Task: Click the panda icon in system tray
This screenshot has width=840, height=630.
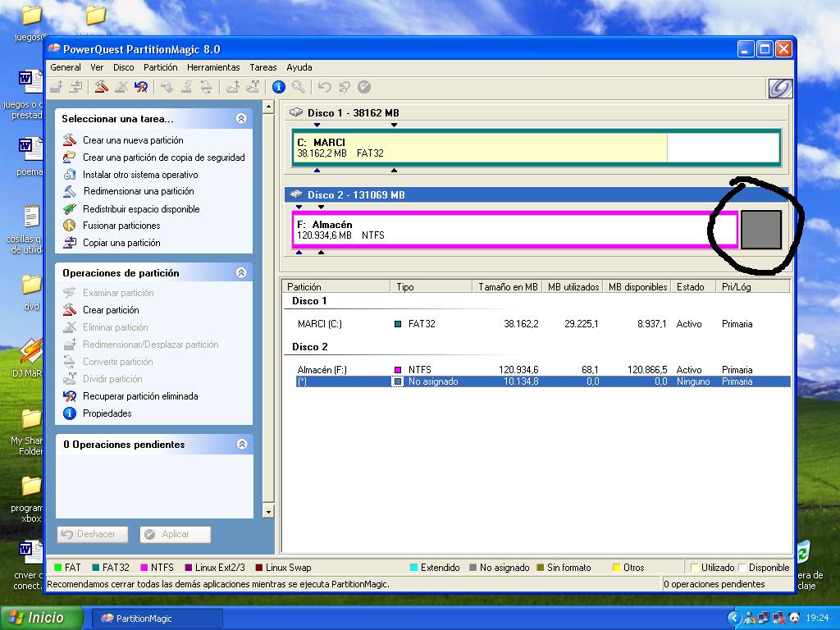Action: tap(794, 619)
